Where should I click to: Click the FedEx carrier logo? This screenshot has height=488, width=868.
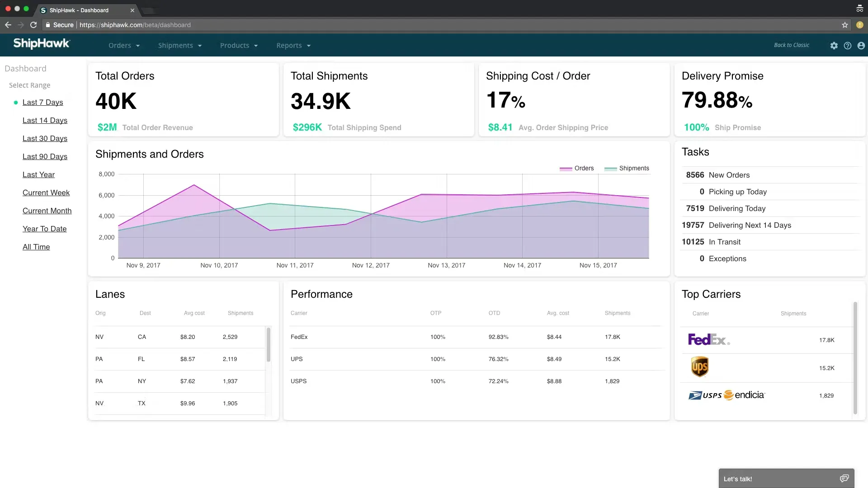pyautogui.click(x=708, y=340)
